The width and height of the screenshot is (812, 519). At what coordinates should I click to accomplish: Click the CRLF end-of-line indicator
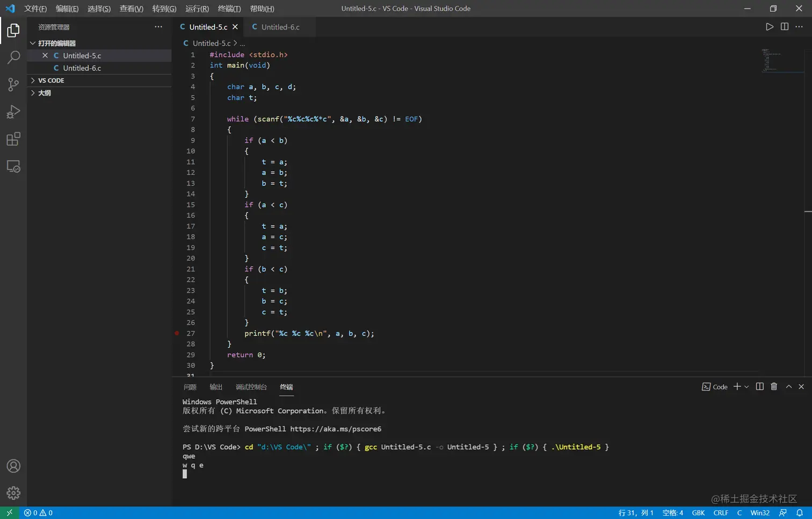point(721,513)
